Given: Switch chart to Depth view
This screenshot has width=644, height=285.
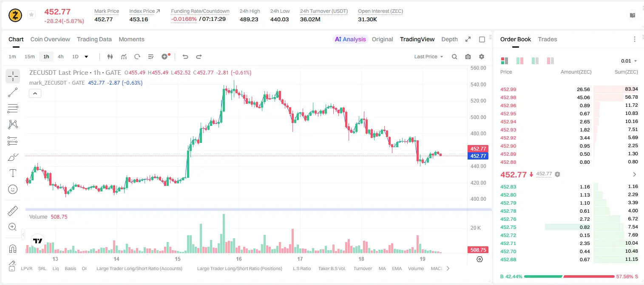Looking at the screenshot, I should (449, 39).
